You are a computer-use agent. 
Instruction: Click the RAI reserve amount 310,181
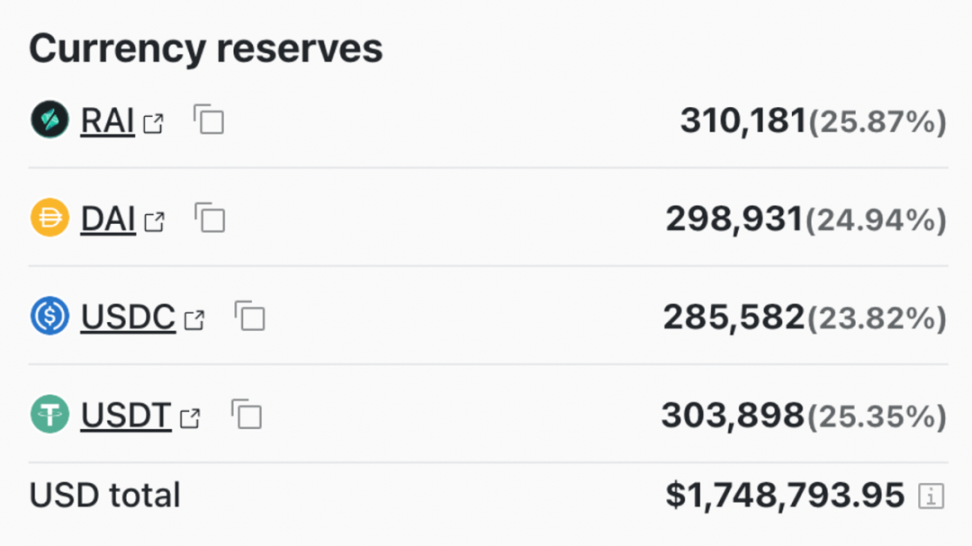[x=743, y=121]
